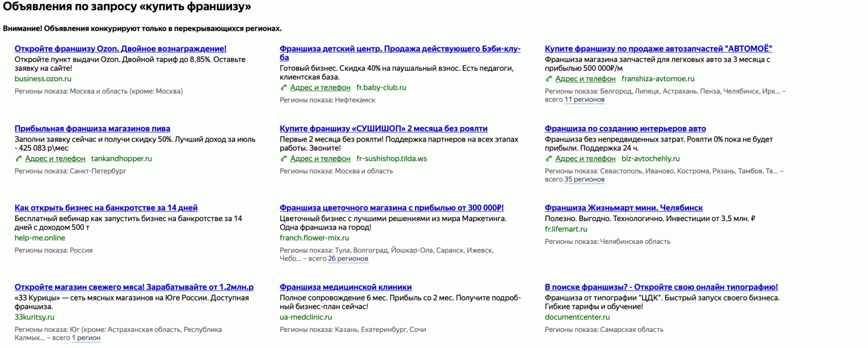
Task: Open 'Франшиза по созданию интерьеров авто'
Action: pyautogui.click(x=625, y=129)
